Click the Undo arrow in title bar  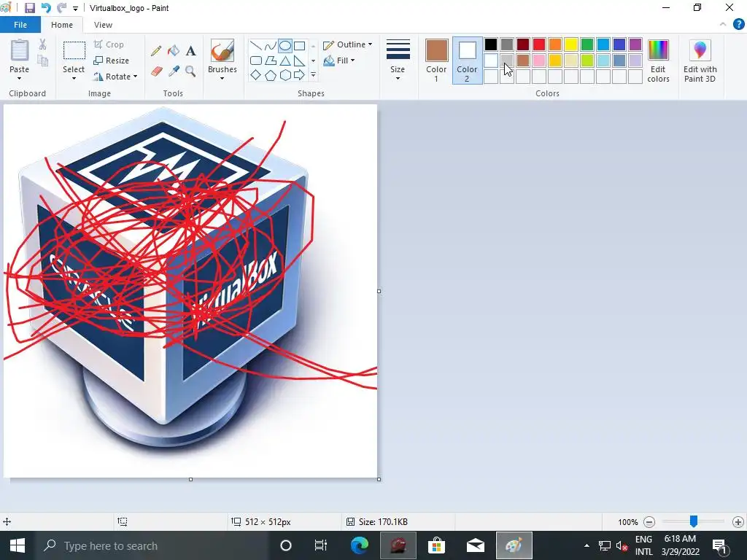coord(46,8)
